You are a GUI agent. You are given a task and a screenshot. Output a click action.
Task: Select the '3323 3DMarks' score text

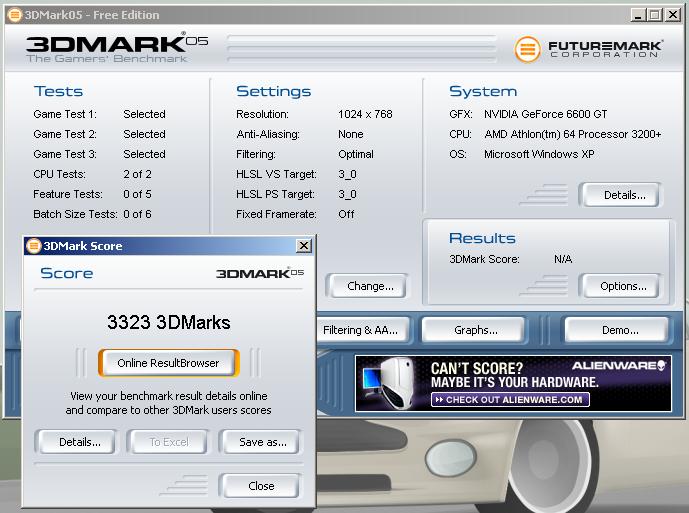tap(169, 322)
